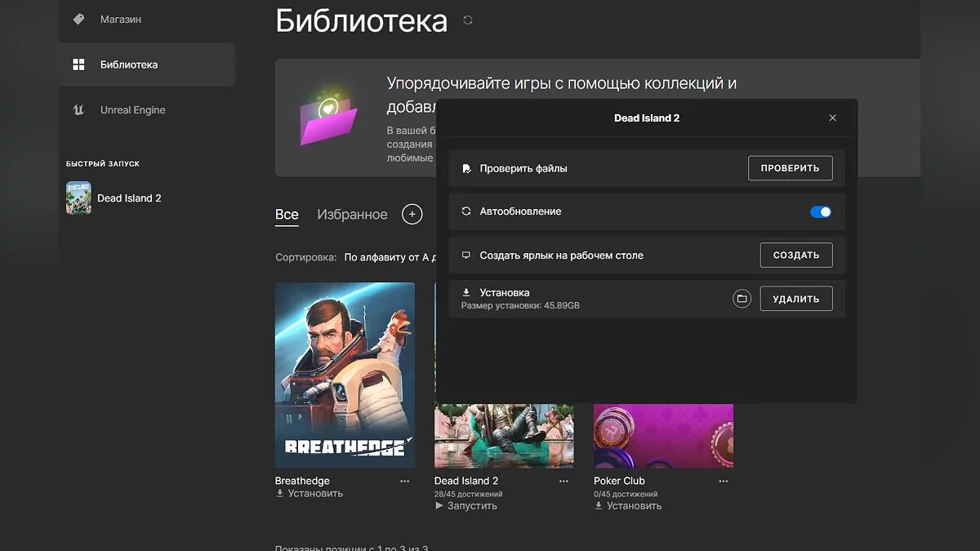The height and width of the screenshot is (551, 980).
Task: Open Dead Island 2 cover artwork
Action: click(504, 435)
